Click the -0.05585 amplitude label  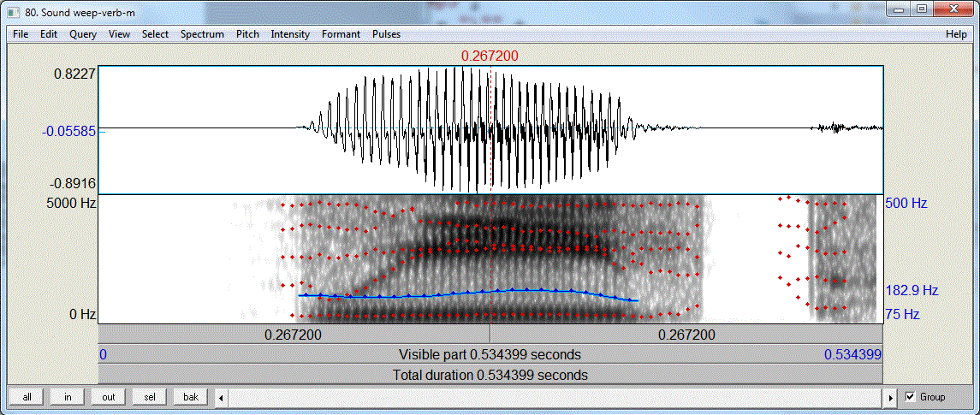point(69,131)
